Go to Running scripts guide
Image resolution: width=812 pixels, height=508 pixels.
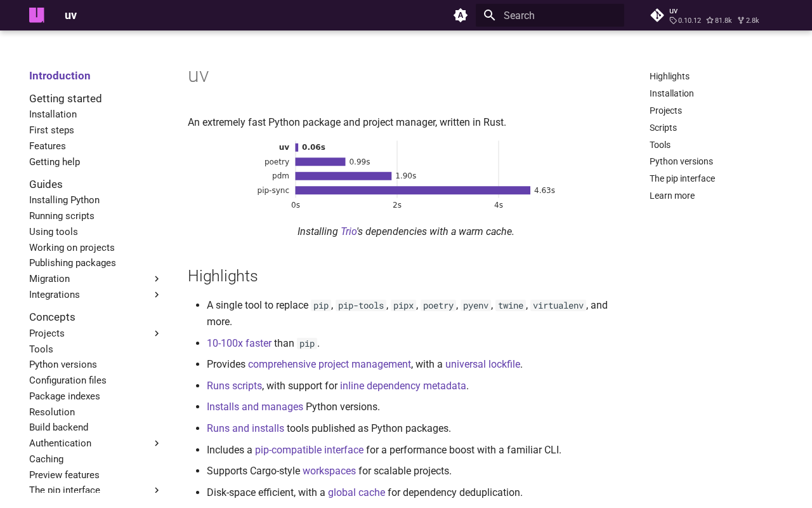(x=62, y=216)
